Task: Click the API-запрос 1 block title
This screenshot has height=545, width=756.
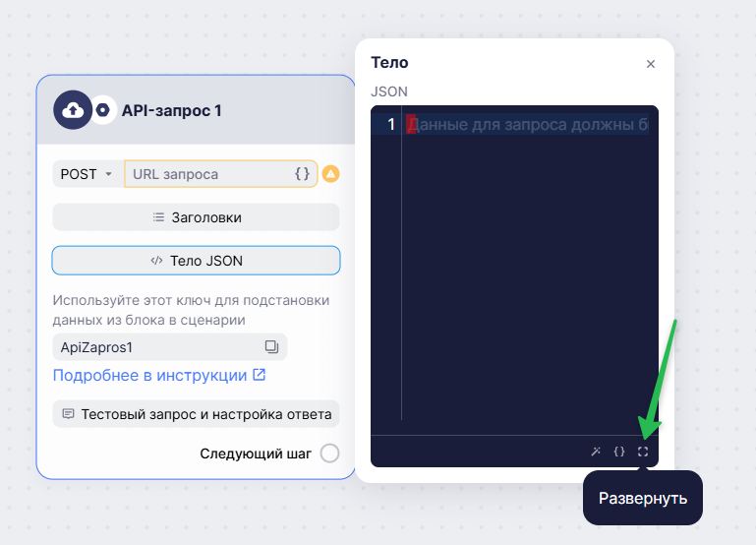Action: [x=172, y=110]
